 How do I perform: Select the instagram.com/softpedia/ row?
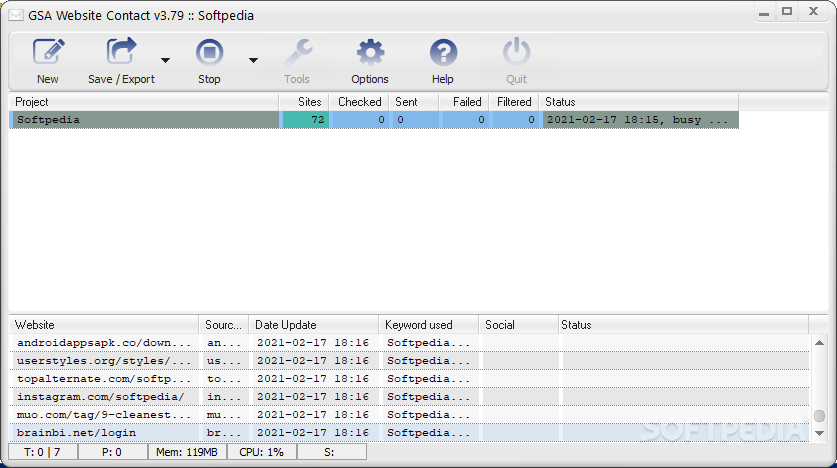(x=409, y=396)
